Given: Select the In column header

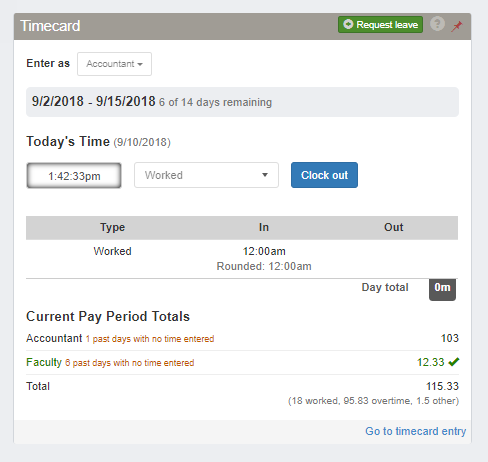Looking at the screenshot, I should [264, 227].
